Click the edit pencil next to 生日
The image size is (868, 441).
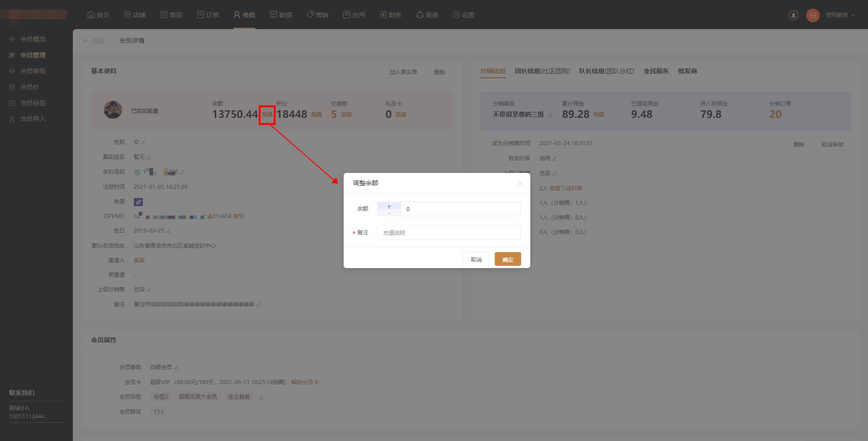[x=169, y=231]
